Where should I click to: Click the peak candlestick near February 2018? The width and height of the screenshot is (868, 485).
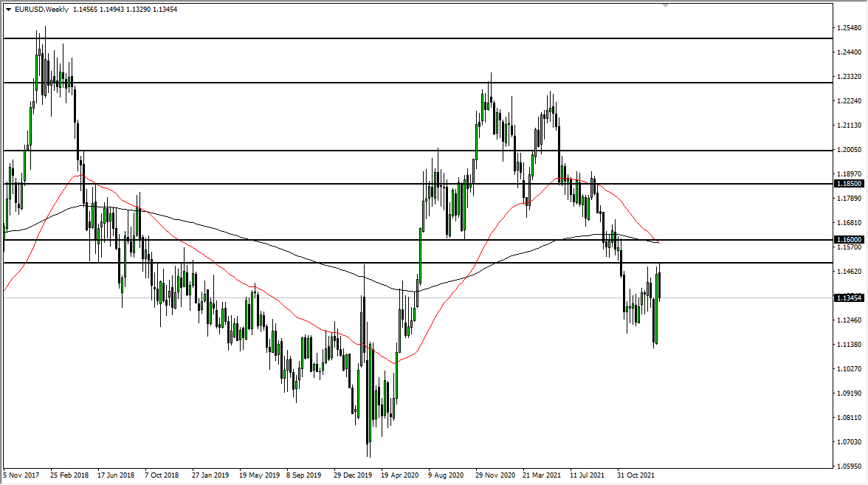[x=46, y=44]
